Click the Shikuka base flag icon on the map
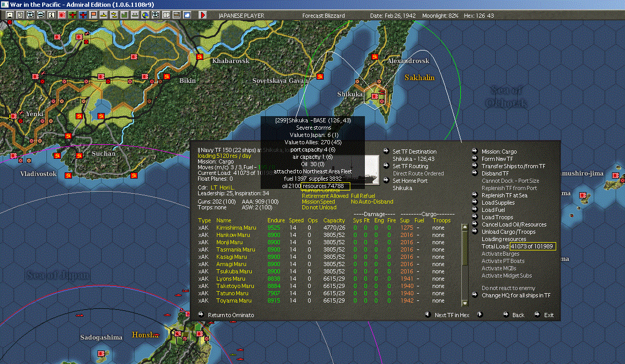Image resolution: width=625 pixels, height=364 pixels. pyautogui.click(x=375, y=96)
